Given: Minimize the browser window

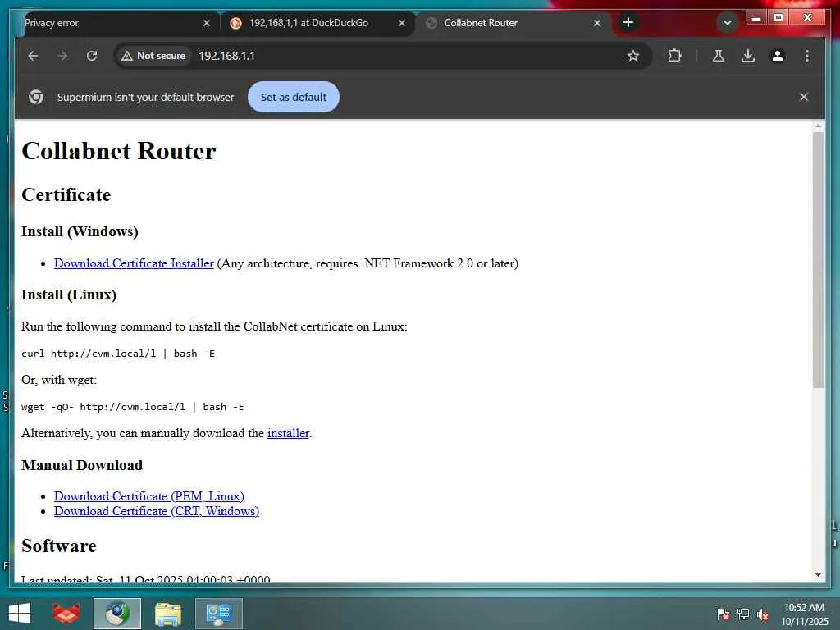Looking at the screenshot, I should click(756, 18).
